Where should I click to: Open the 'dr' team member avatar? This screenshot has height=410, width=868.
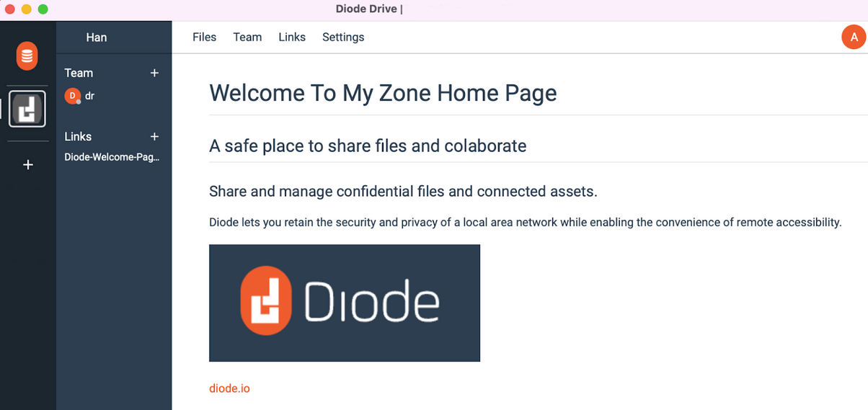[72, 96]
